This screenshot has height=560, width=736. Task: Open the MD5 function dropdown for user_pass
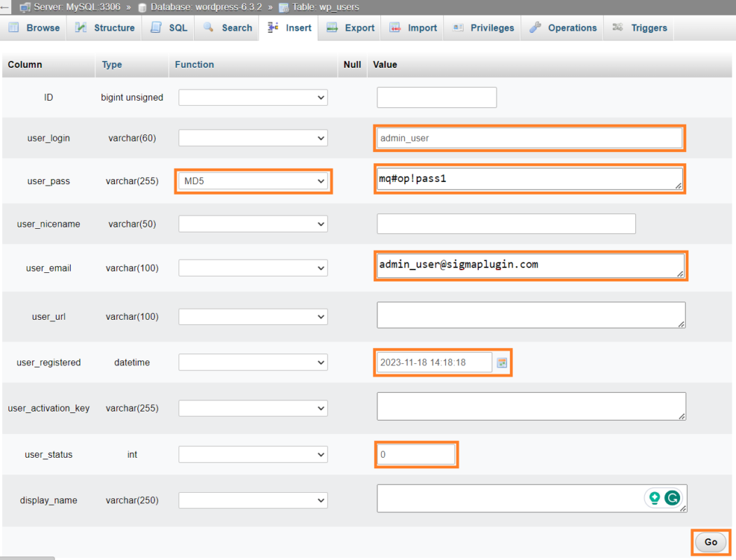point(253,181)
